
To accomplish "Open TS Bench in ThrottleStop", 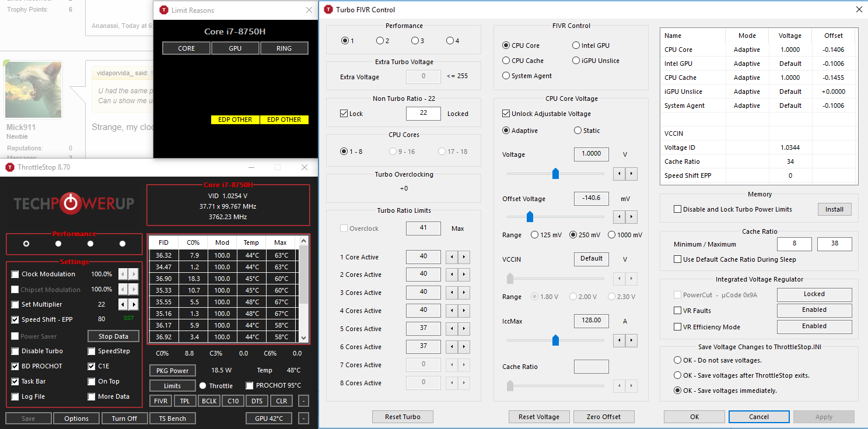I will click(173, 419).
